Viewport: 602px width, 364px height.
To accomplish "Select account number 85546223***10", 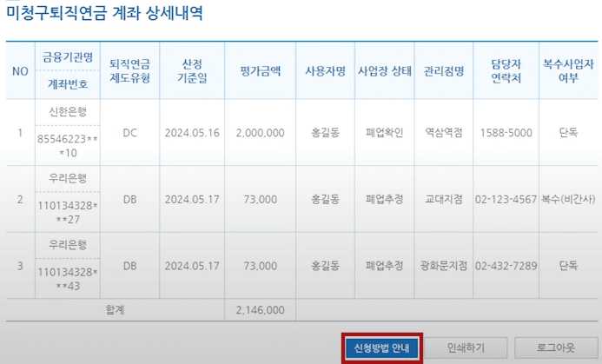I will click(x=68, y=146).
